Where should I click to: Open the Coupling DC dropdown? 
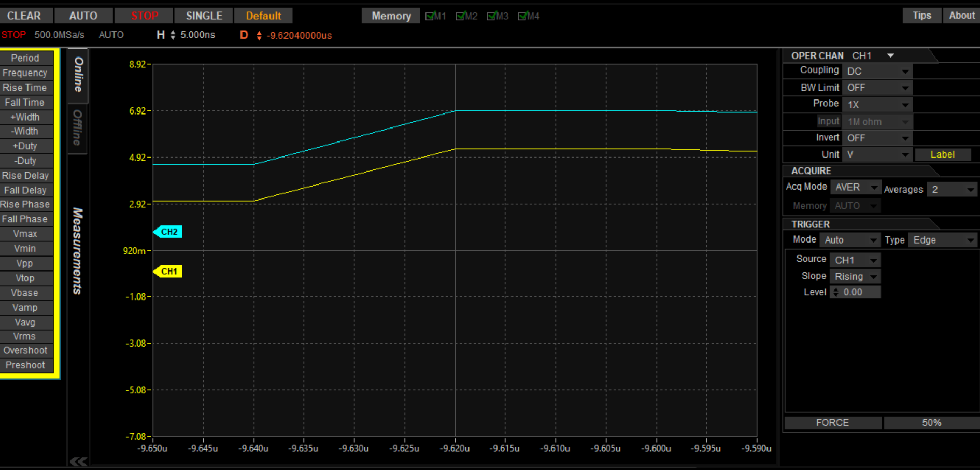click(x=877, y=72)
